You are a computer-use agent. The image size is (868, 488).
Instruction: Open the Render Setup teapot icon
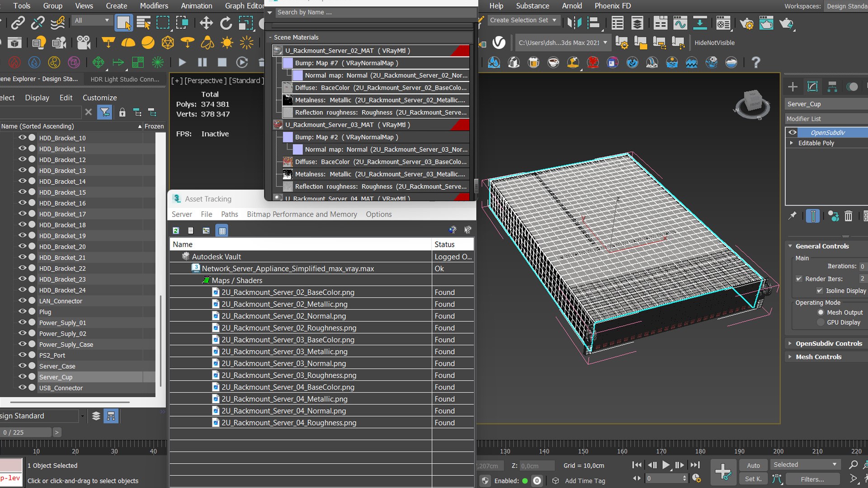point(746,23)
